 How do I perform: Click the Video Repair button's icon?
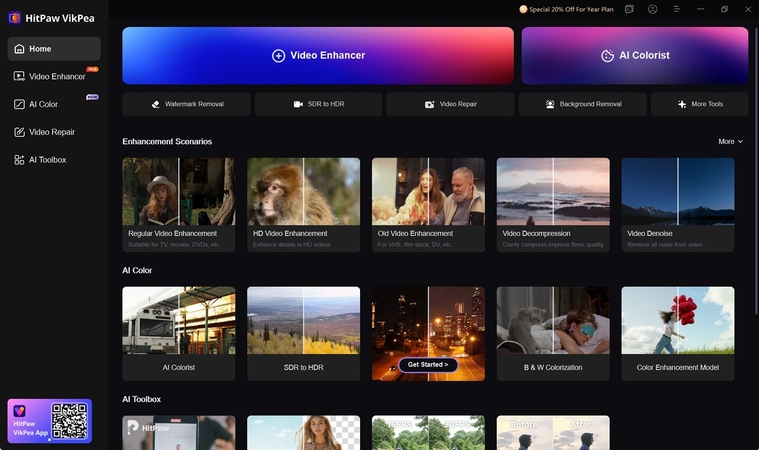tap(429, 104)
